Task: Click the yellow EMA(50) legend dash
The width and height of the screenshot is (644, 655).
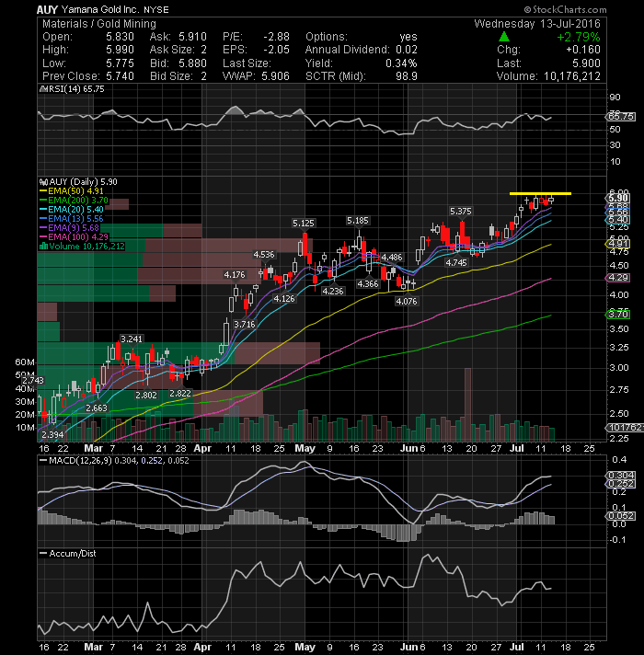Action: tap(43, 191)
